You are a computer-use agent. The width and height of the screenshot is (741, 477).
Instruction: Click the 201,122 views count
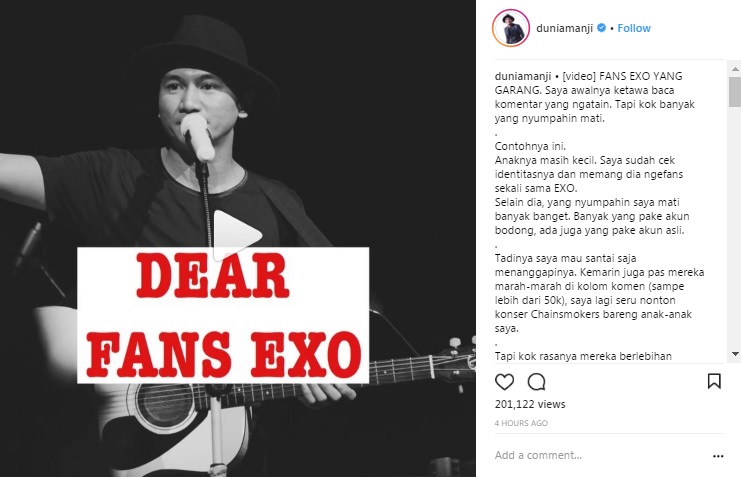coord(530,404)
